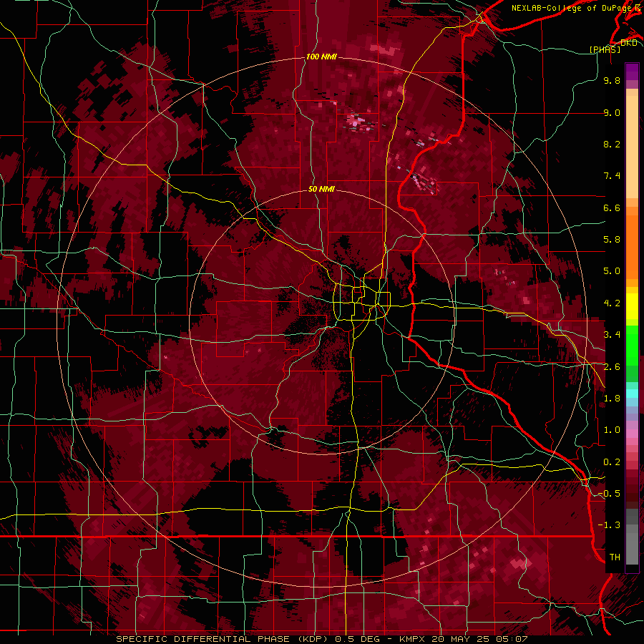Pick the purple segment of the color bar
Image resolution: width=644 pixels, height=644 pixels.
632,72
